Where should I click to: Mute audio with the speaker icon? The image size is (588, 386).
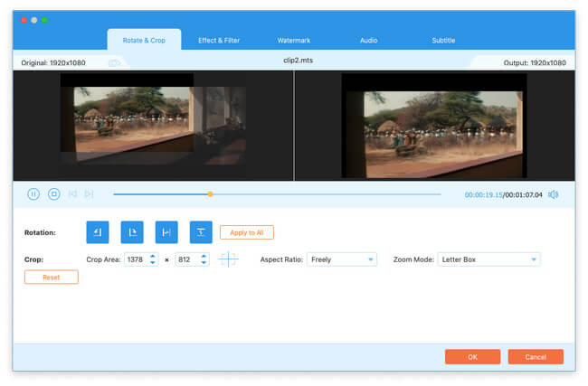click(x=553, y=193)
